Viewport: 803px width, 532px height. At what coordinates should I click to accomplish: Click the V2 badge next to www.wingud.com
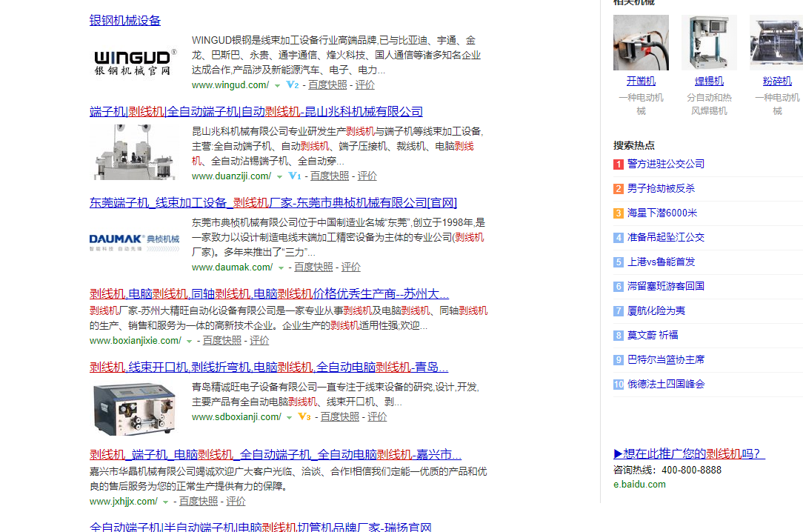click(293, 85)
